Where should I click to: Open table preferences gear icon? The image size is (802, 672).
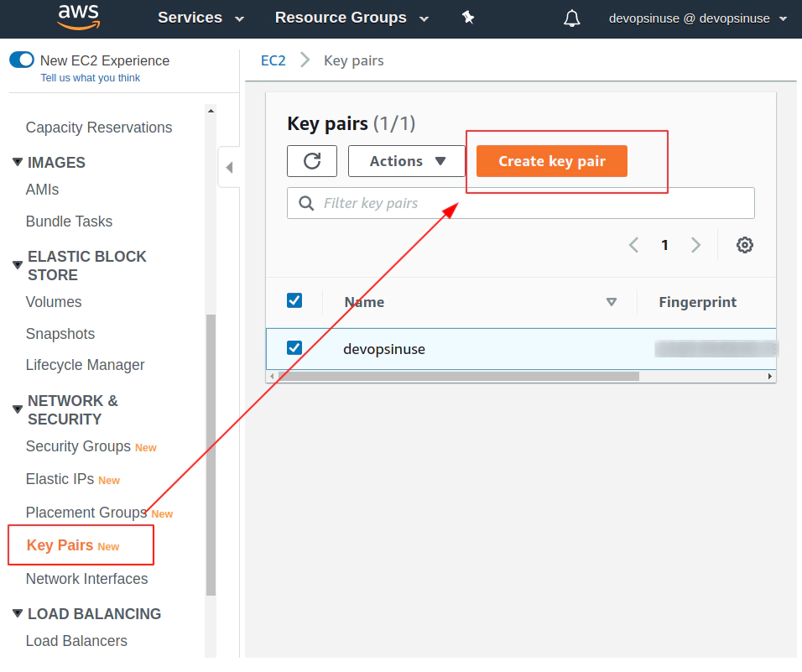click(x=745, y=245)
